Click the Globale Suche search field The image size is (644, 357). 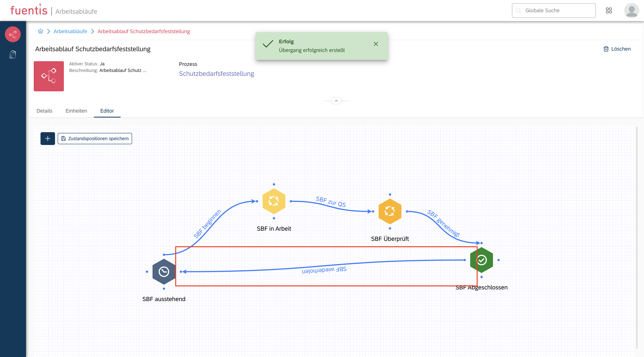pos(554,11)
